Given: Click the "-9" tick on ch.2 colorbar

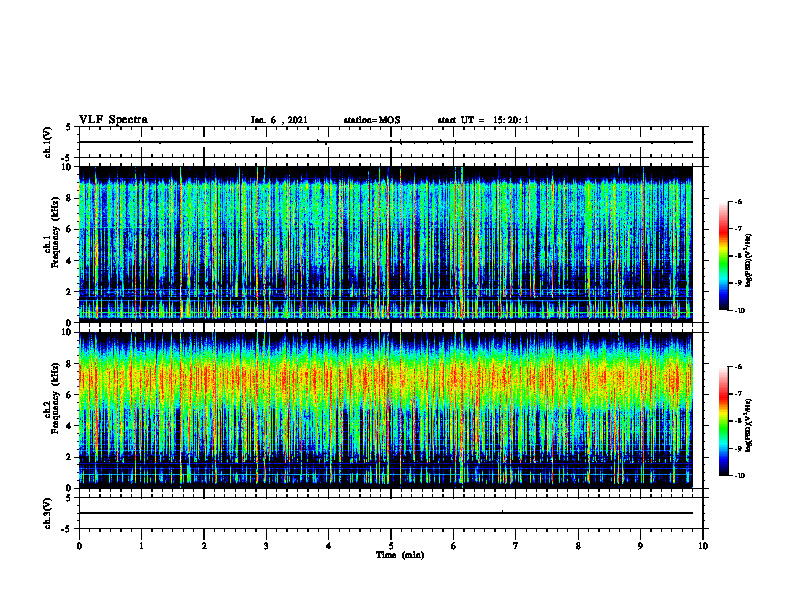Looking at the screenshot, I should pos(738,448).
